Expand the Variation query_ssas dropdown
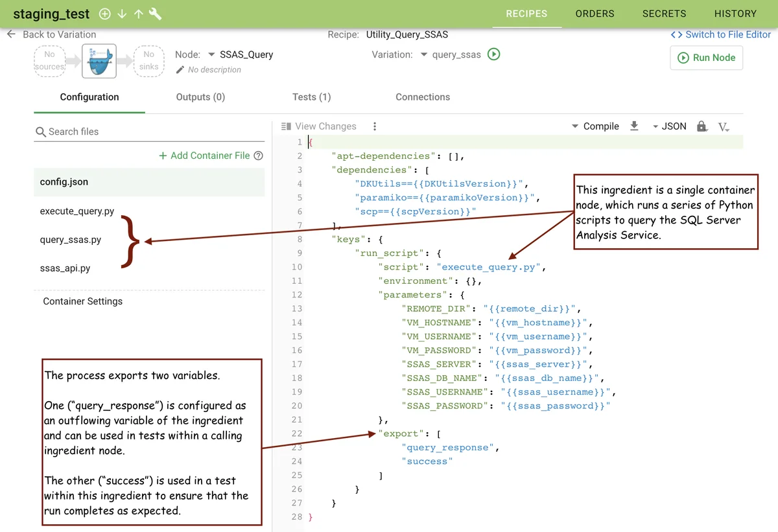The width and height of the screenshot is (778, 532). (x=424, y=55)
